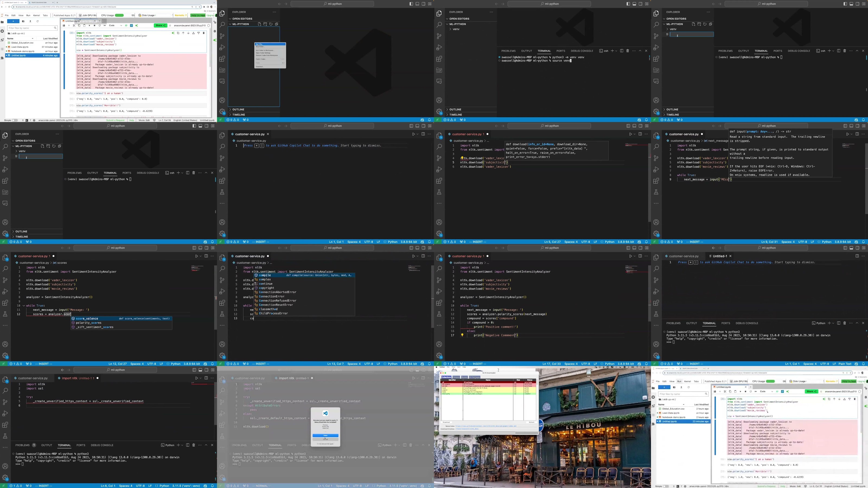Fold the 'while True' chevron at line 10
The height and width of the screenshot is (488, 868).
coord(24,306)
